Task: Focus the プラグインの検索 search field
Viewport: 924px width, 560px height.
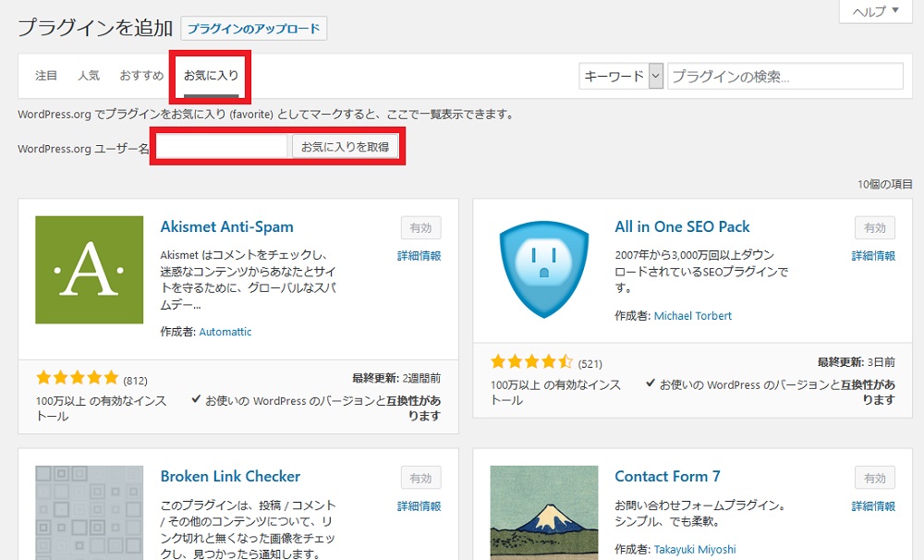Action: click(784, 76)
